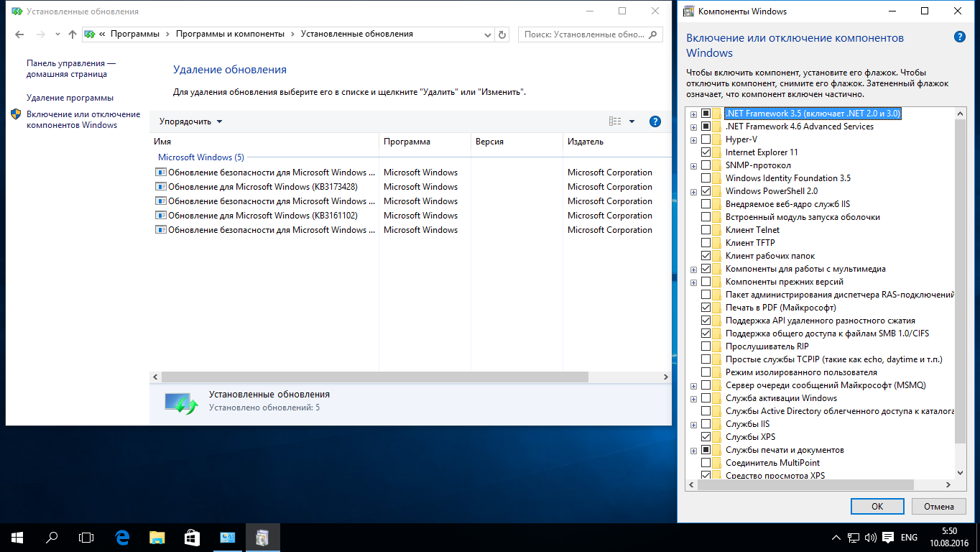The height and width of the screenshot is (552, 980).
Task: Open the Store from the taskbar
Action: pos(192,537)
